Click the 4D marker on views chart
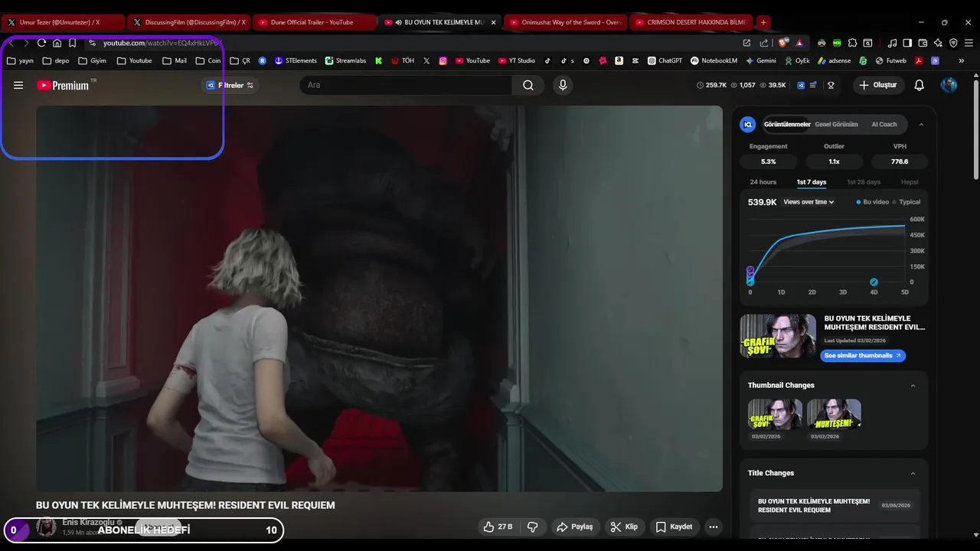980x551 pixels. click(x=874, y=282)
